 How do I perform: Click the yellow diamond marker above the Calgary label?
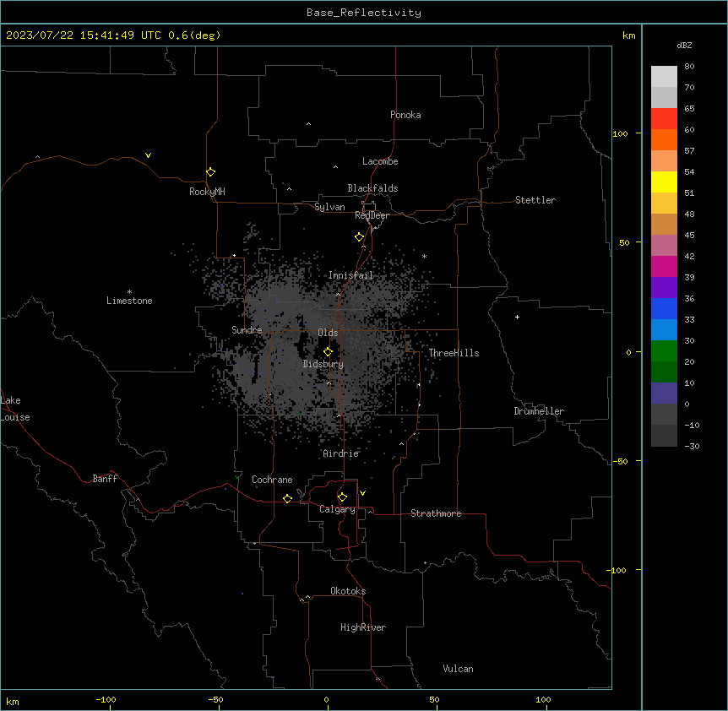(x=342, y=497)
